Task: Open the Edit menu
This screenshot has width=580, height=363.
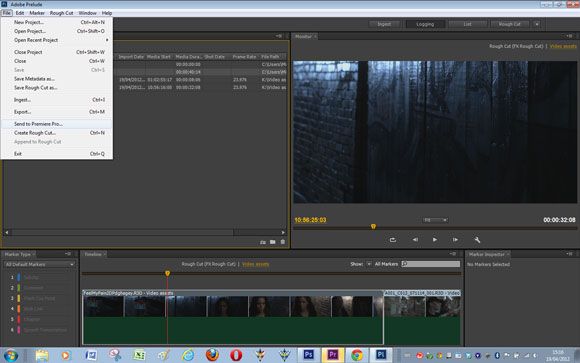Action: pyautogui.click(x=20, y=13)
